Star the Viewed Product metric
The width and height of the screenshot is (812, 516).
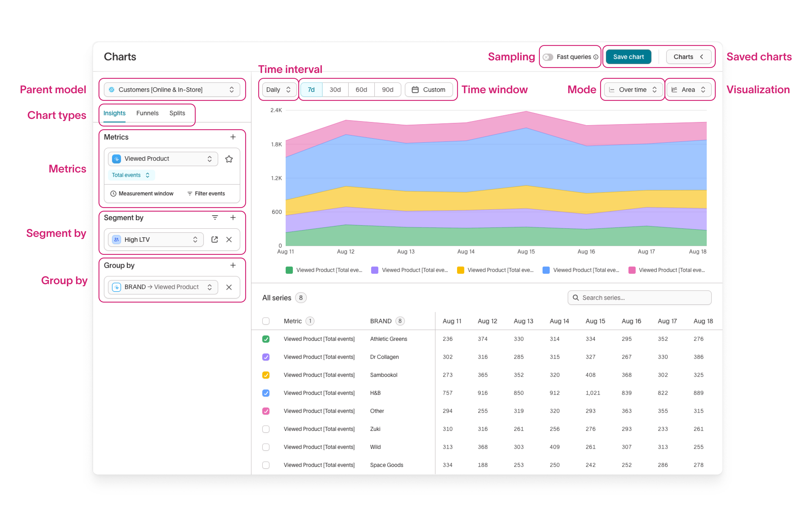[229, 159]
